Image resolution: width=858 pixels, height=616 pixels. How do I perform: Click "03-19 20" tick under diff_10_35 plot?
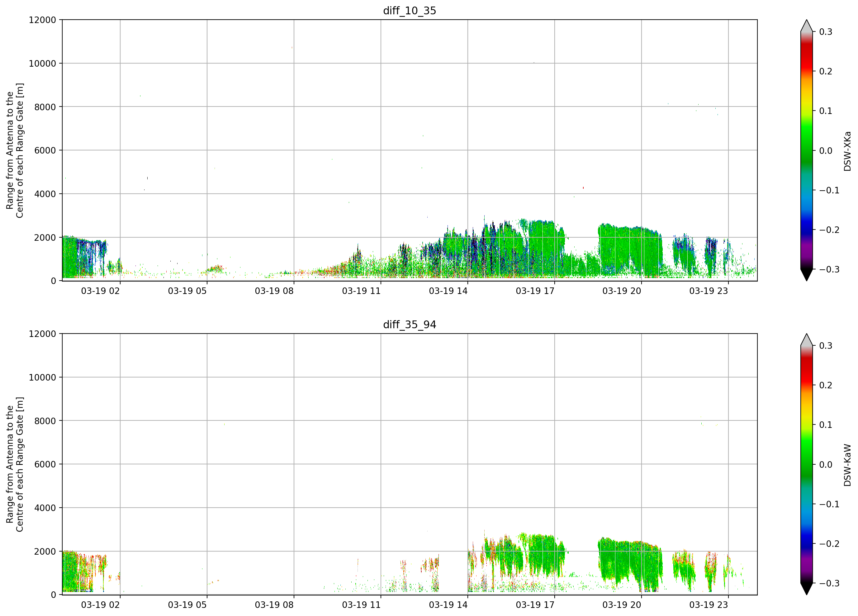(622, 291)
